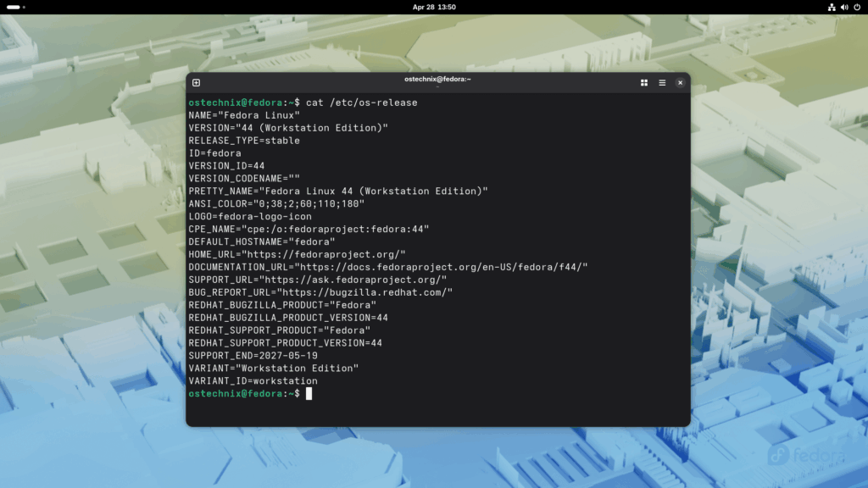This screenshot has height=488, width=868.
Task: Click the LOGO=fedora-logo-icon line
Action: (250, 216)
